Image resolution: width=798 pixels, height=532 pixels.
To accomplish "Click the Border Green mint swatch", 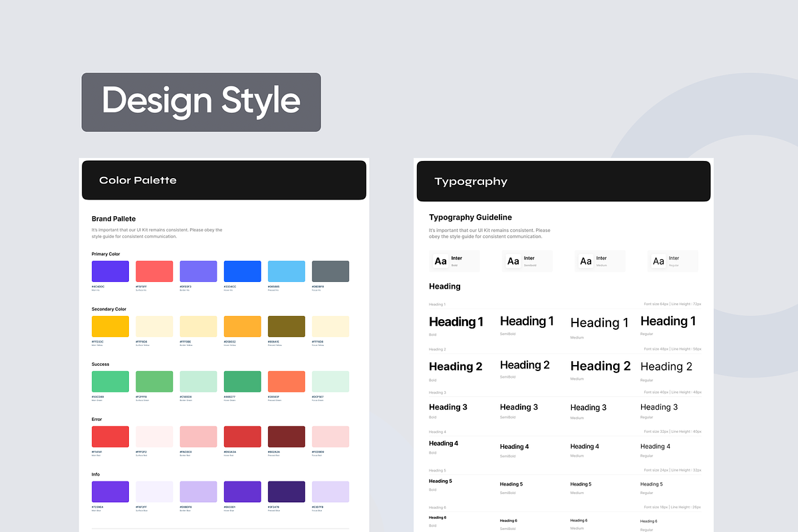I will pyautogui.click(x=198, y=382).
